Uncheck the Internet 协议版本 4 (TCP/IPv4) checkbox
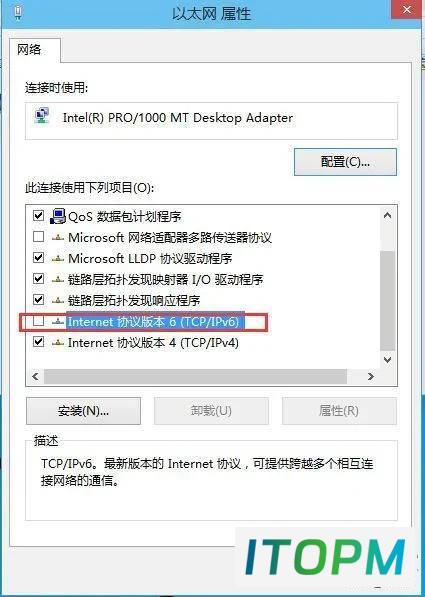Viewport: 425px width, 597px height. 38,342
